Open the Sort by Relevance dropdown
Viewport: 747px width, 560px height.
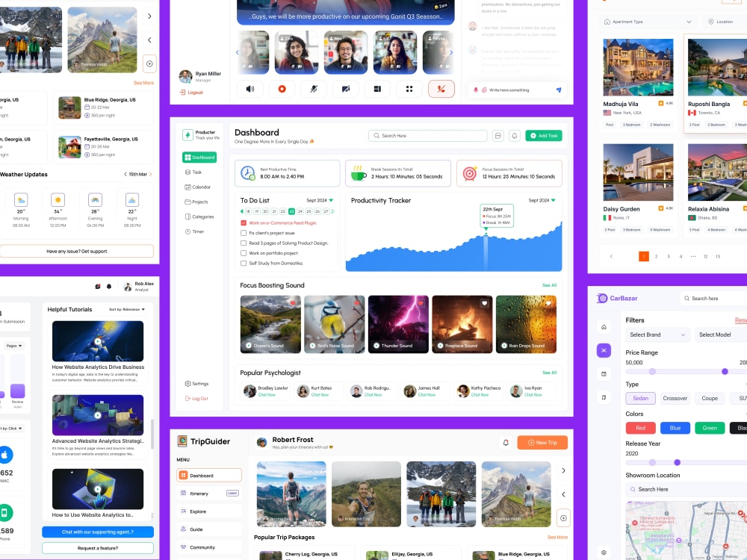click(127, 310)
